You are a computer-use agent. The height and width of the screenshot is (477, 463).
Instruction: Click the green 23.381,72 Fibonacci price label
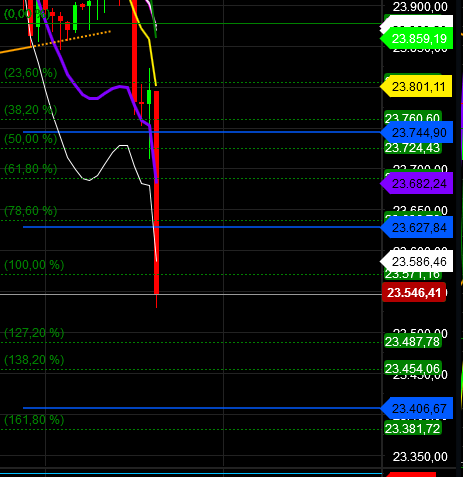tap(413, 428)
